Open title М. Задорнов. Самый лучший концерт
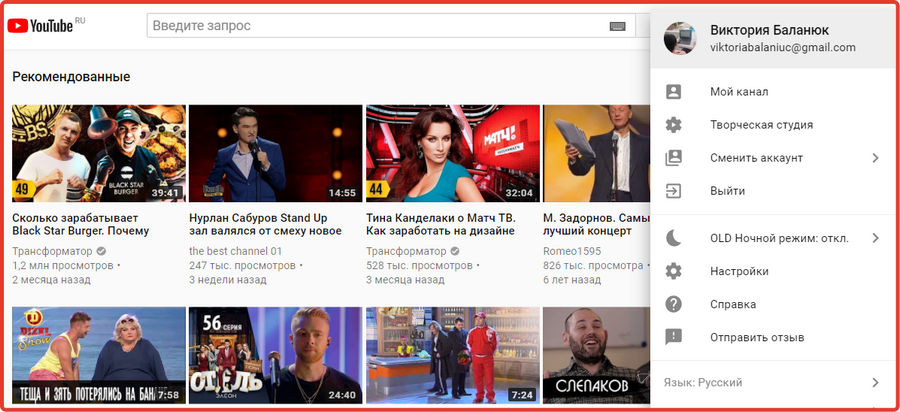This screenshot has width=900, height=412. coord(596,225)
